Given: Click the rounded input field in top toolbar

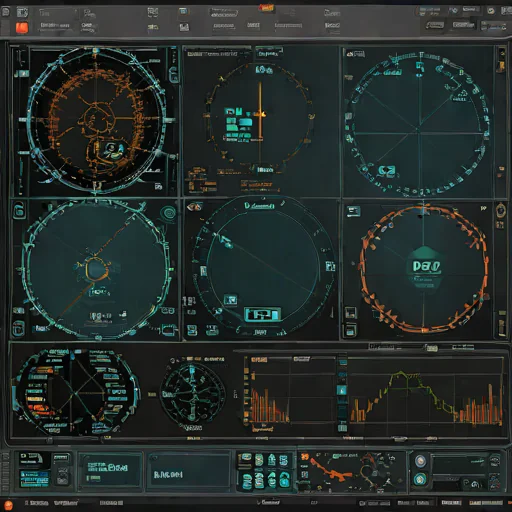Looking at the screenshot, I should [223, 13].
